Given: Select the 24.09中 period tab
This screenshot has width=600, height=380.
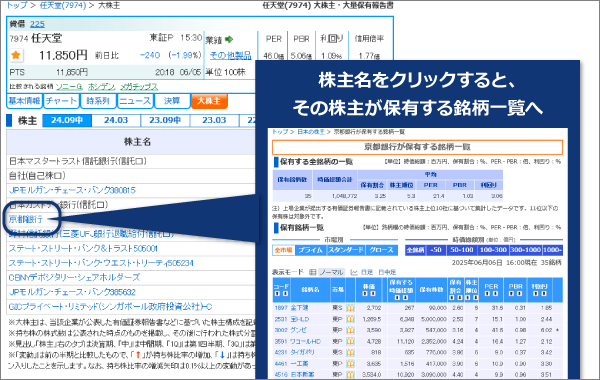Looking at the screenshot, I should (67, 120).
